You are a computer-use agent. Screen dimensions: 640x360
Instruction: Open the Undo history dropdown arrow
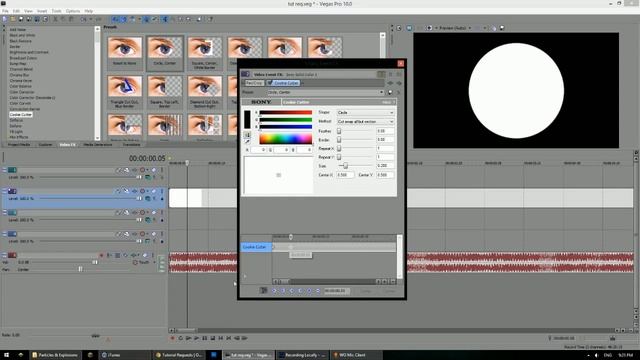point(91,19)
